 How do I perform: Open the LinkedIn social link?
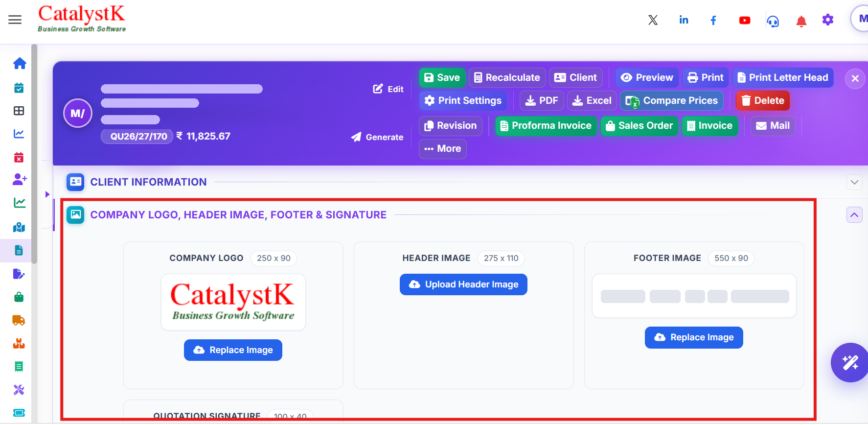click(x=684, y=20)
